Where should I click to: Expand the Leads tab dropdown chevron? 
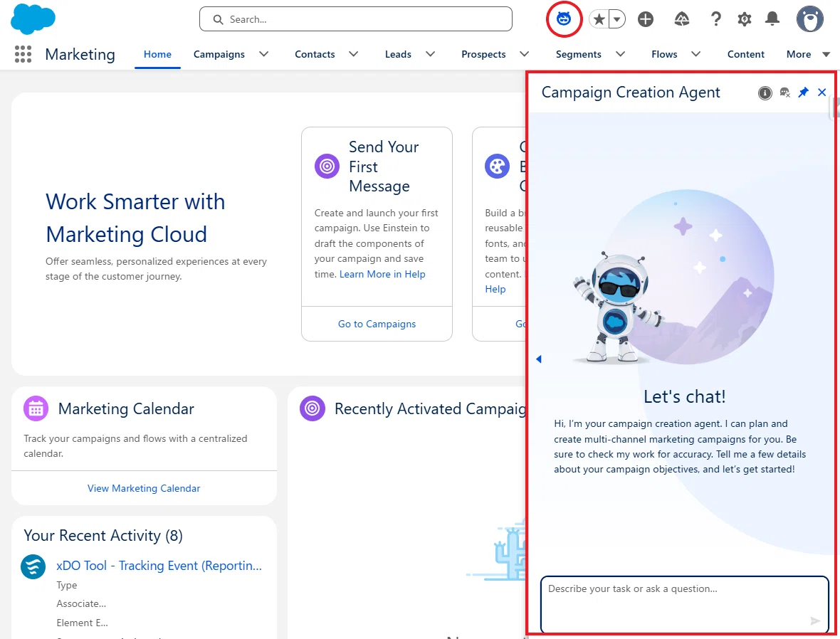tap(430, 54)
